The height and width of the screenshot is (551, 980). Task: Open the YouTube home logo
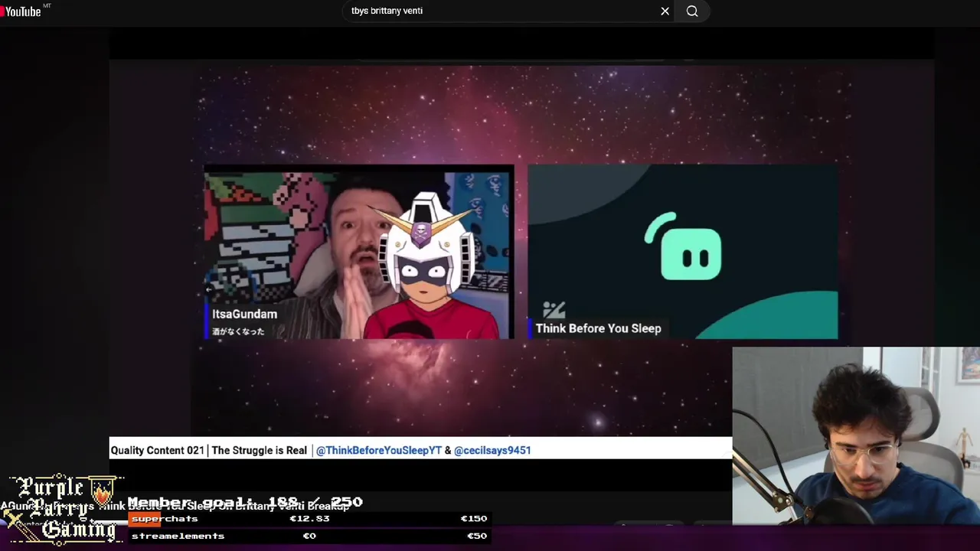[x=21, y=11]
